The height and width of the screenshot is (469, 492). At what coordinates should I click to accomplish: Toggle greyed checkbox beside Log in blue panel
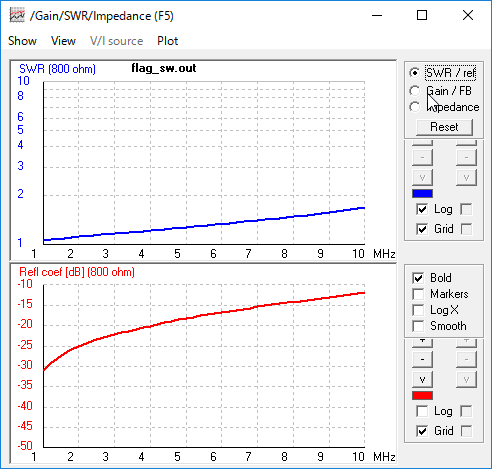point(466,209)
